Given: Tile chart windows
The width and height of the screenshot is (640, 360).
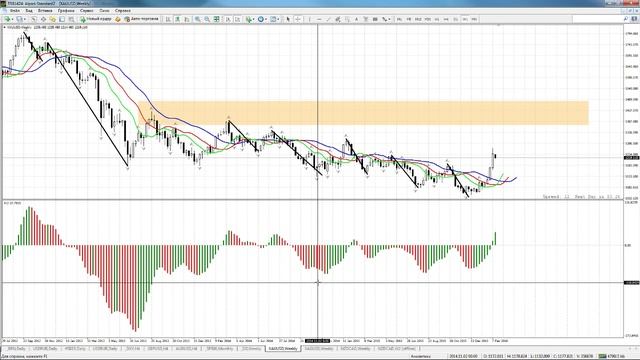Looking at the screenshot, I should (216, 19).
